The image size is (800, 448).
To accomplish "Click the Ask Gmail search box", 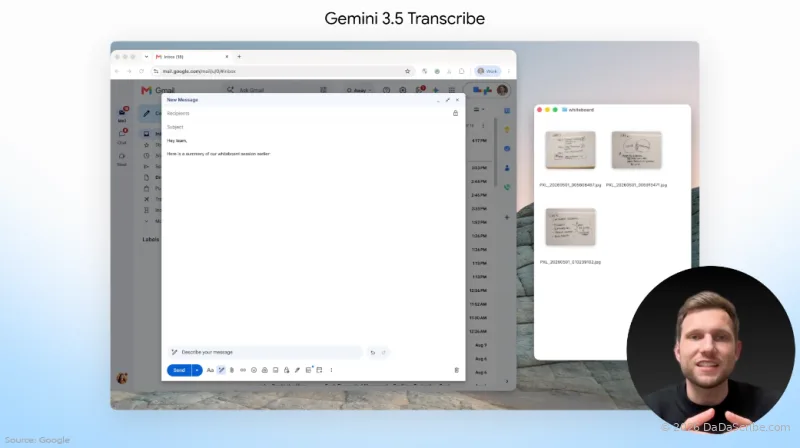I will coord(276,90).
